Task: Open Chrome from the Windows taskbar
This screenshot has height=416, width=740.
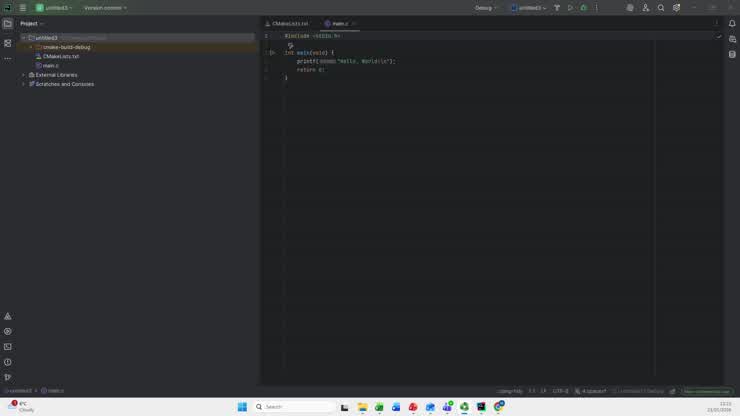Action: pyautogui.click(x=498, y=407)
